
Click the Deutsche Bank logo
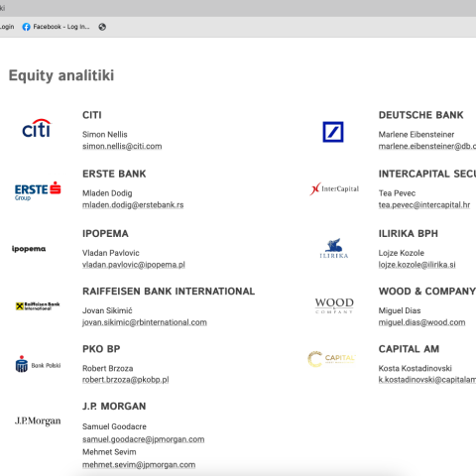[333, 132]
